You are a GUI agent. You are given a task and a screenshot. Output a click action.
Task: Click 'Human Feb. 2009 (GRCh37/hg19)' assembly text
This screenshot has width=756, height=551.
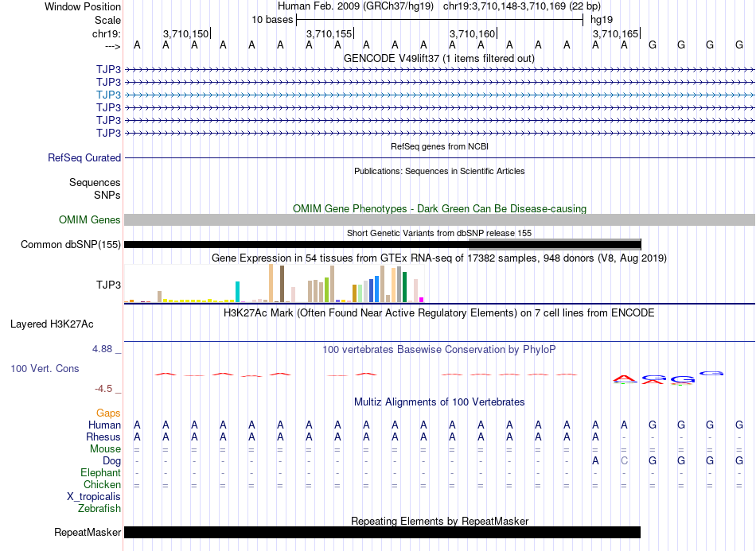[x=356, y=6]
